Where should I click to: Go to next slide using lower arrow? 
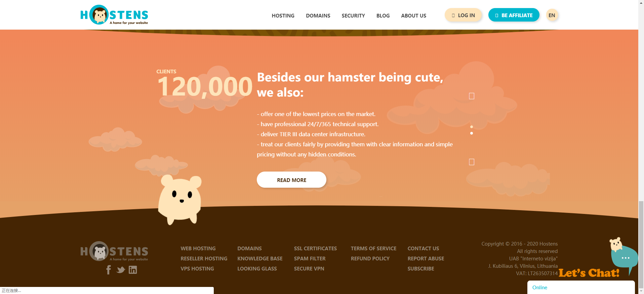472,162
